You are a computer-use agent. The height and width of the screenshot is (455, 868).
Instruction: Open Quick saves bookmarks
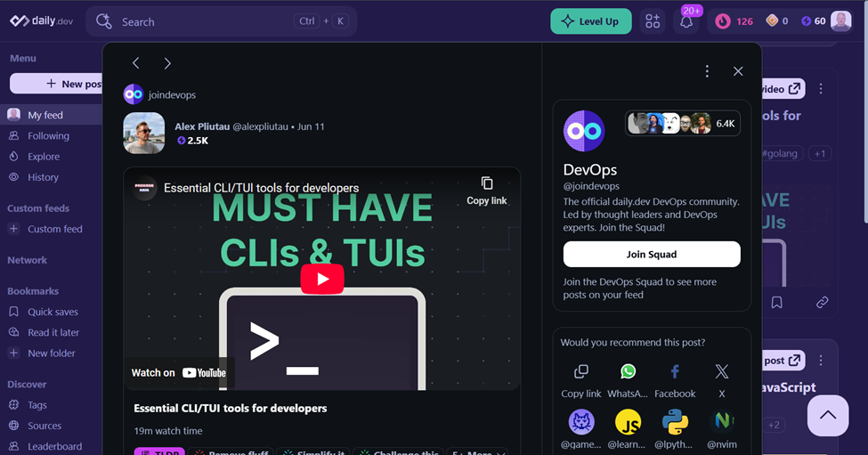click(x=52, y=312)
